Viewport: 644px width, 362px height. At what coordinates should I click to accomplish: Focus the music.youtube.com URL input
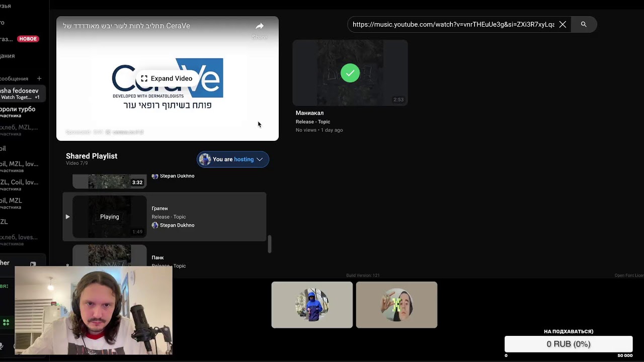[453, 24]
